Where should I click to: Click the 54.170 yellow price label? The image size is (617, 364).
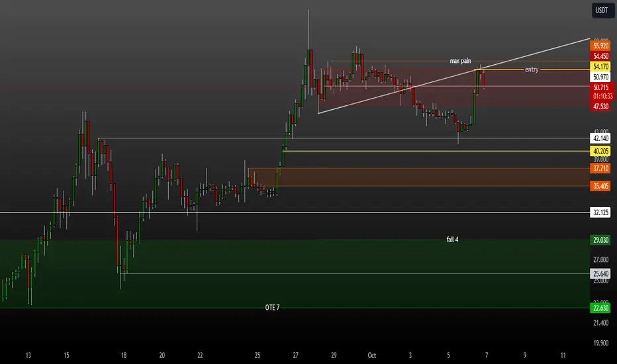click(x=600, y=66)
